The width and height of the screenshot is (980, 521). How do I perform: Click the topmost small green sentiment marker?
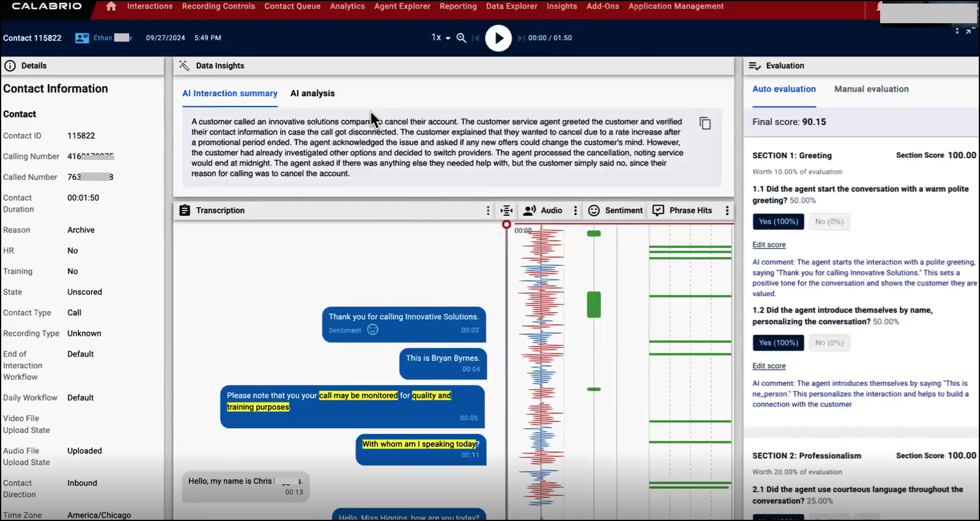(x=594, y=234)
